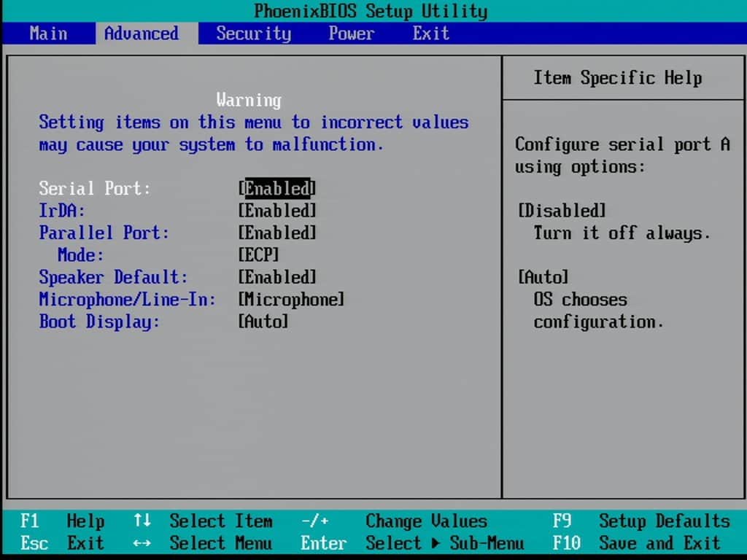
Task: Select Speaker Default Enabled value
Action: point(276,277)
